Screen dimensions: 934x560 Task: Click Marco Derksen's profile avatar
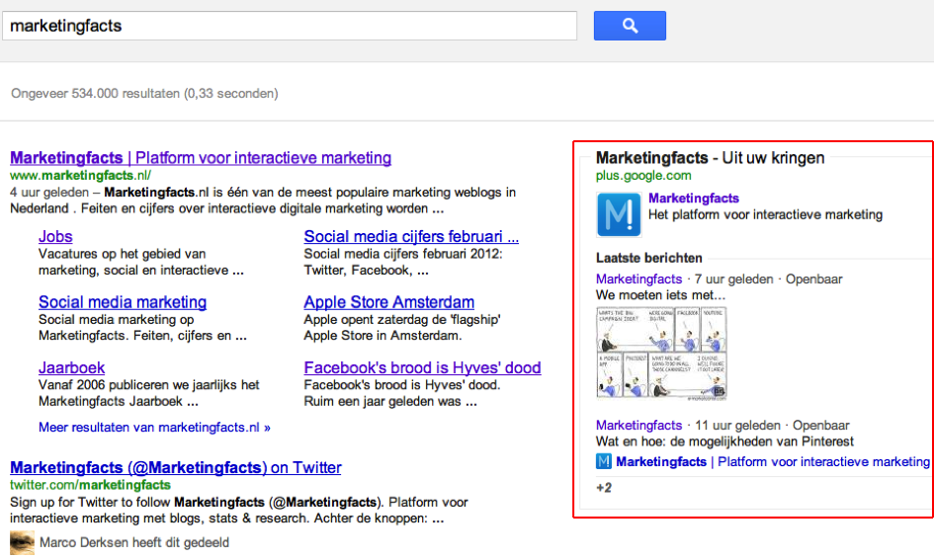(x=22, y=542)
